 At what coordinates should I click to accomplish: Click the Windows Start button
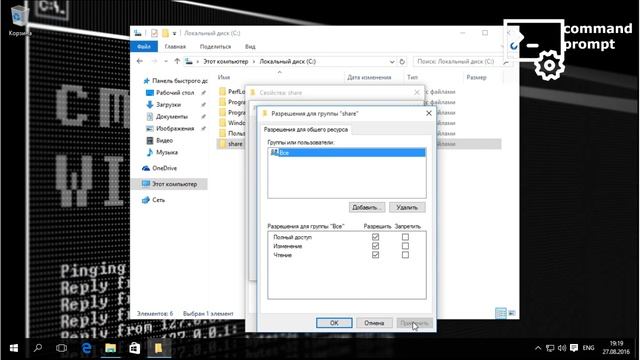click(13, 348)
